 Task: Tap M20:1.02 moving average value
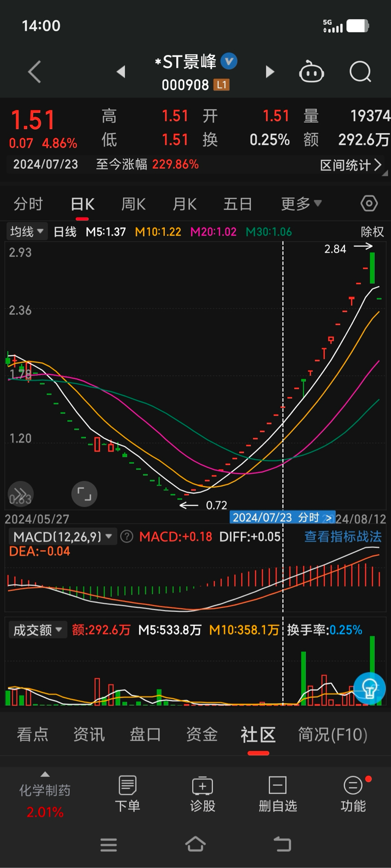(213, 232)
